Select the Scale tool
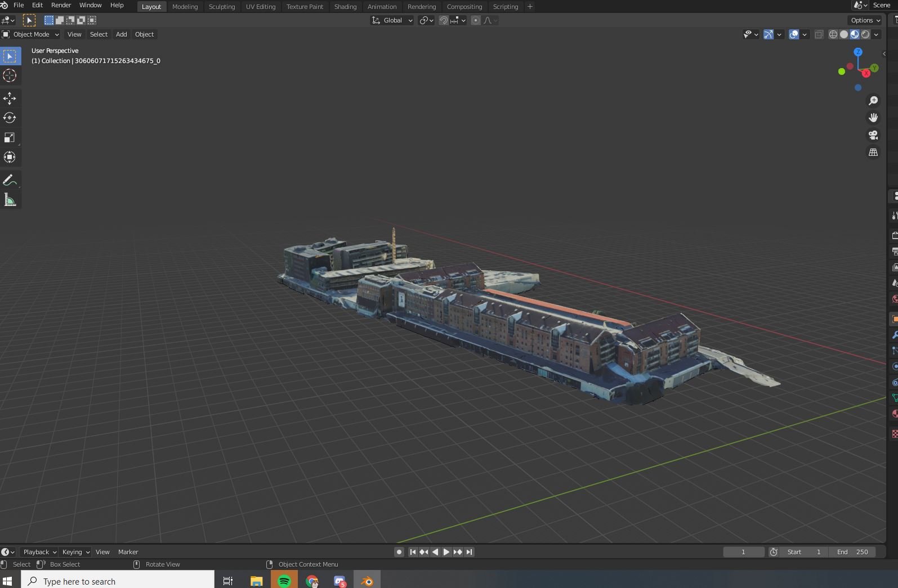Screen dimensions: 898x588 (10, 137)
